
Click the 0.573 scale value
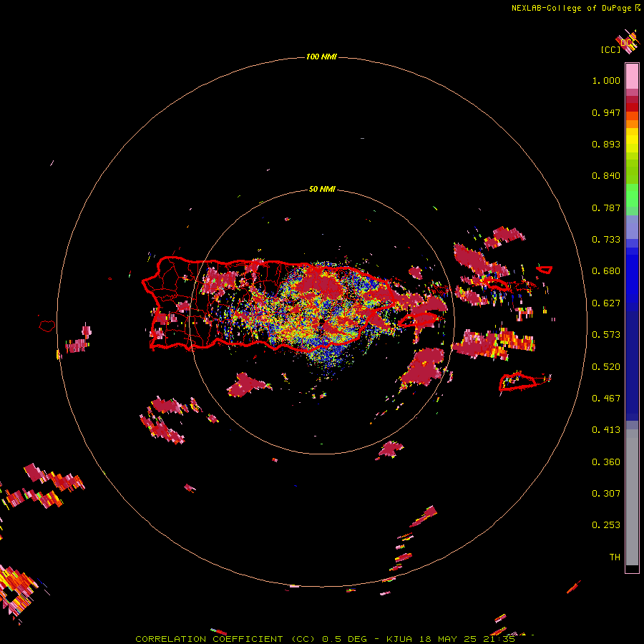point(606,335)
